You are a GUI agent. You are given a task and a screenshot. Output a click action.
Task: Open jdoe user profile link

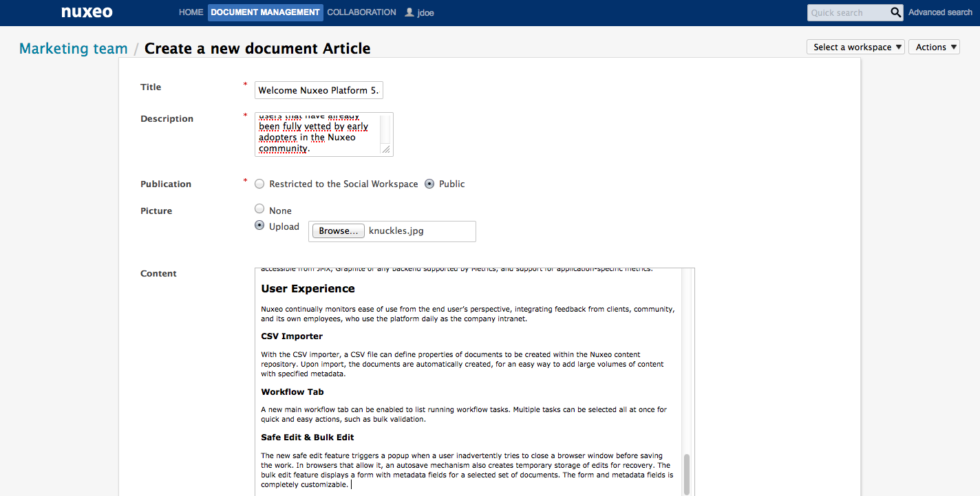click(x=425, y=12)
